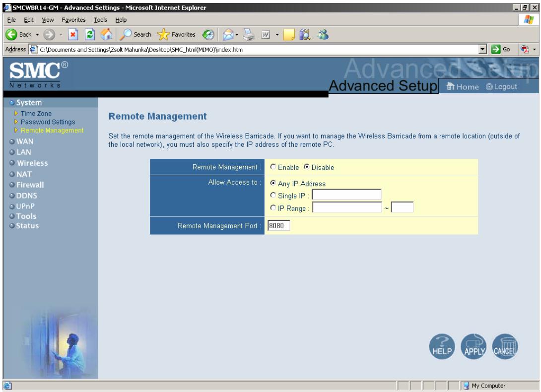This screenshot has height=392, width=541.
Task: Choose the Single IP option
Action: tap(273, 196)
